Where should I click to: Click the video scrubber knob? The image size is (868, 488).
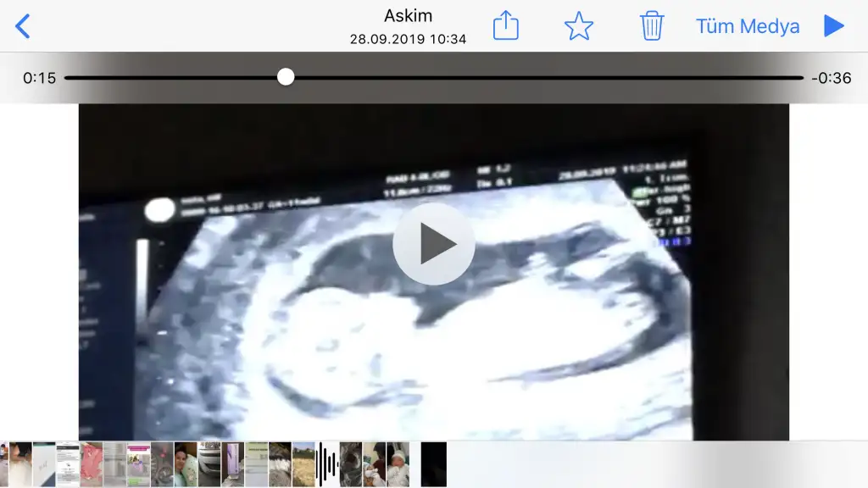[286, 77]
